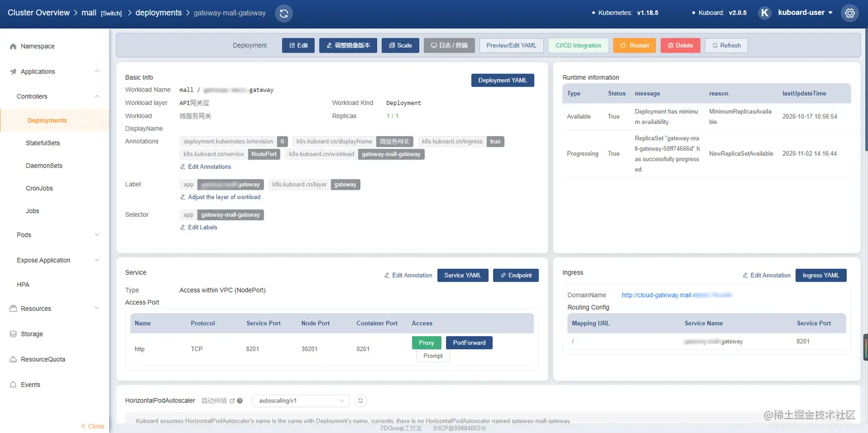Screen dimensions: 868x433
Task: Click the Applications paper-plane icon
Action: tap(13, 72)
